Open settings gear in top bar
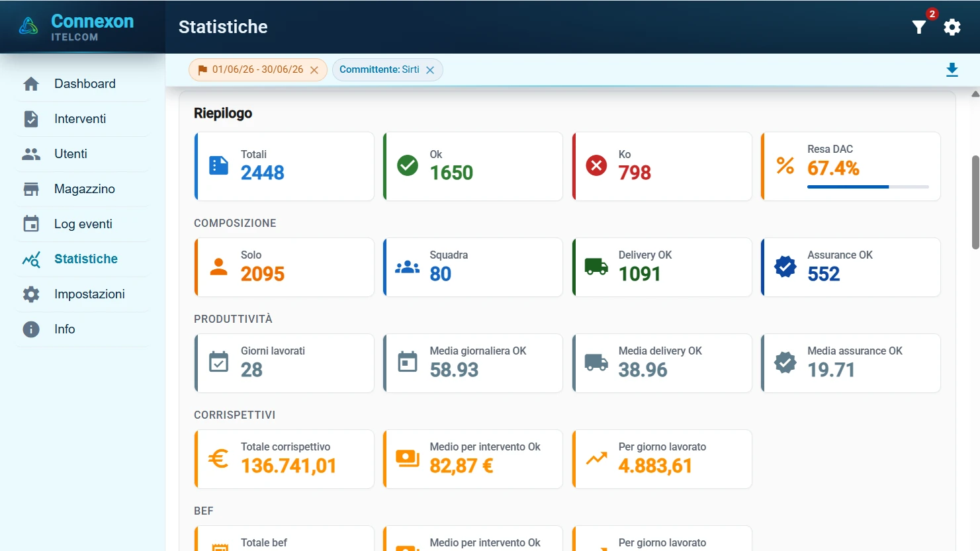 pyautogui.click(x=952, y=27)
